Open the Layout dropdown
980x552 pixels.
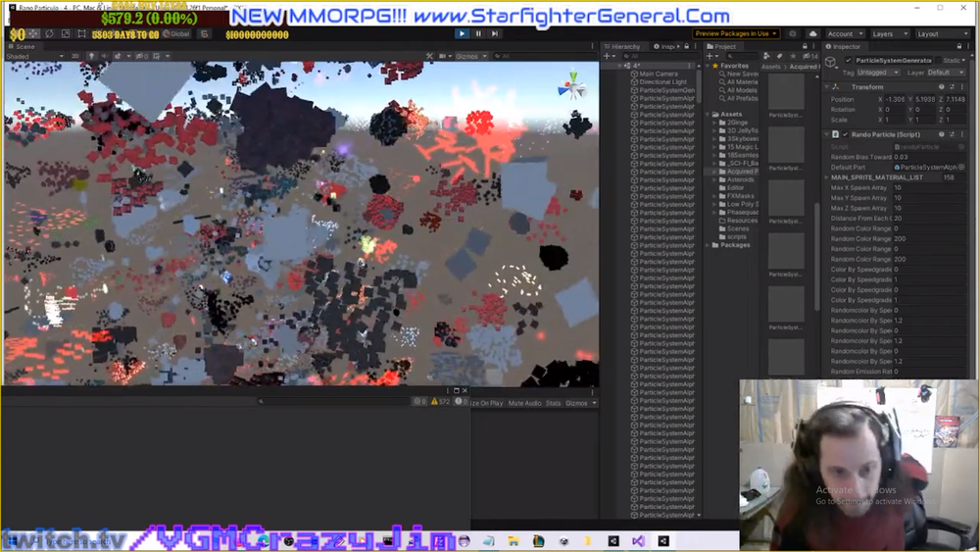942,33
